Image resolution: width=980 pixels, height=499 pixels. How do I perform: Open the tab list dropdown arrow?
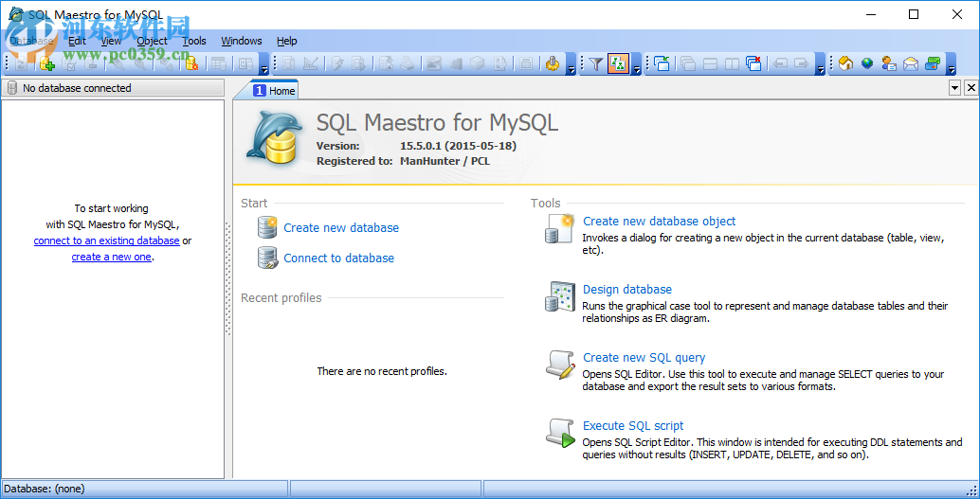tap(954, 88)
